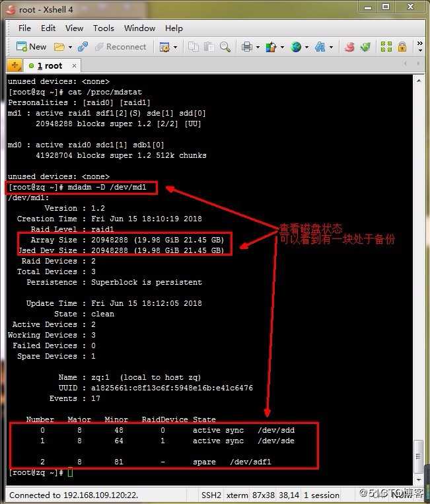The width and height of the screenshot is (430, 504).
Task: Click the 'cat /proc/mdstat' command line
Action: point(75,92)
